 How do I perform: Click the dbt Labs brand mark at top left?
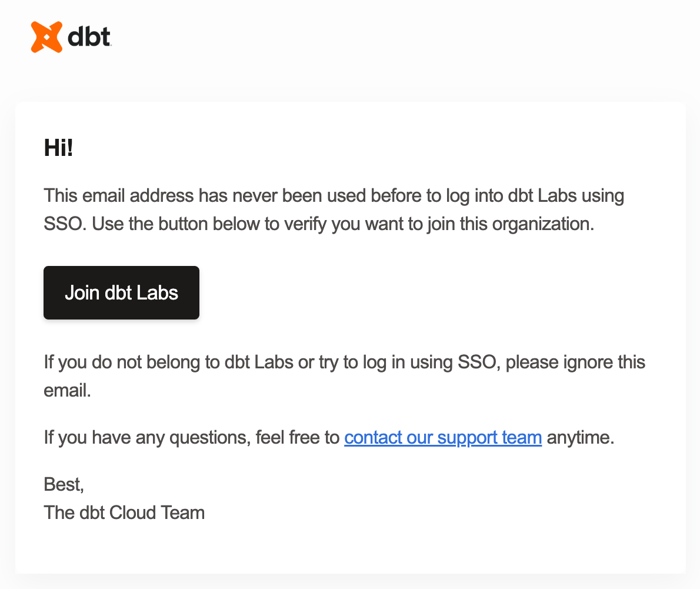click(x=71, y=36)
